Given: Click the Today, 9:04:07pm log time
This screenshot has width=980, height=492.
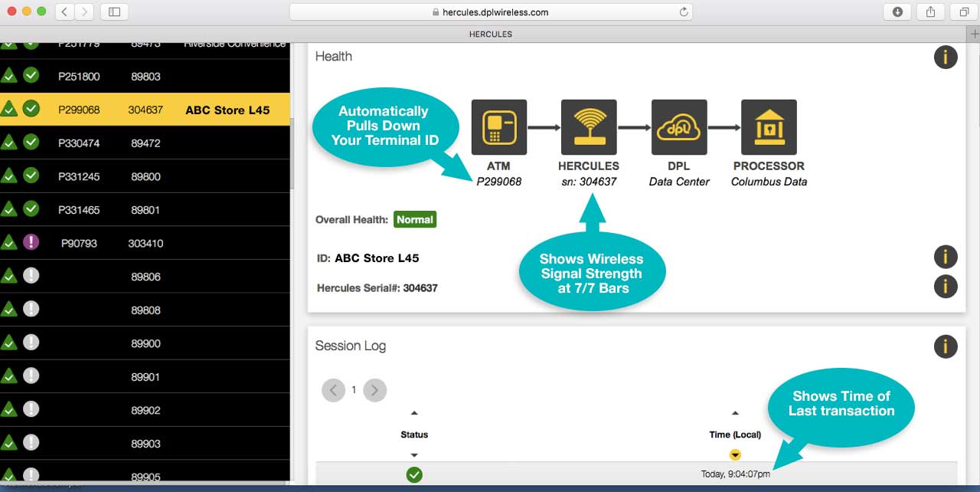Looking at the screenshot, I should [x=736, y=474].
